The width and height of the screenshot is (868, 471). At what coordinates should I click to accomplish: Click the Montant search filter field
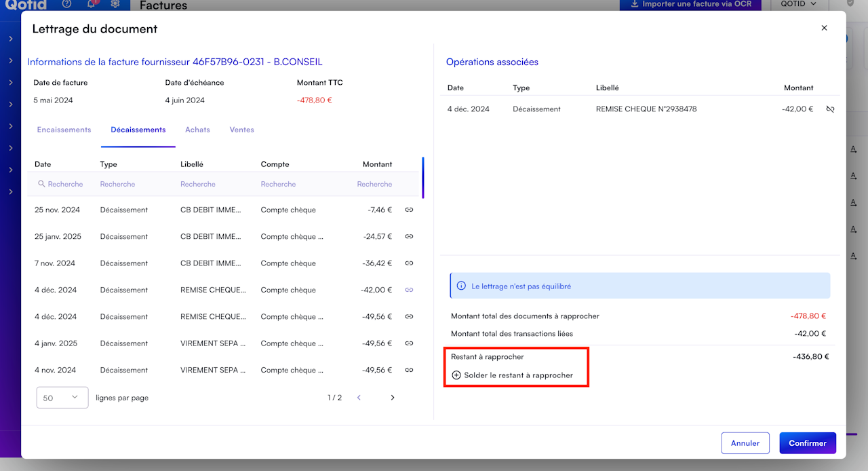tap(374, 184)
